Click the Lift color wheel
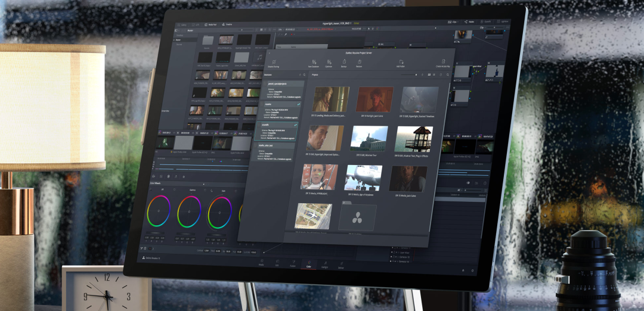 159,210
